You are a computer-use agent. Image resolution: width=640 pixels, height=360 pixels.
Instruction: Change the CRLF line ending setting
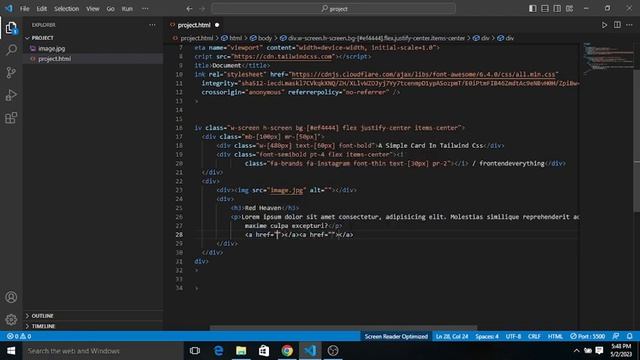[534, 336]
